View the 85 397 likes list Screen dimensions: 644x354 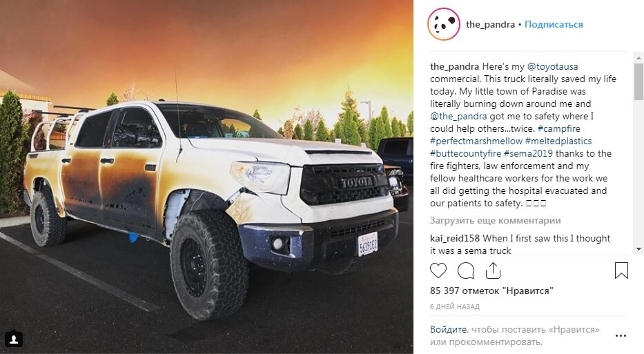[491, 291]
